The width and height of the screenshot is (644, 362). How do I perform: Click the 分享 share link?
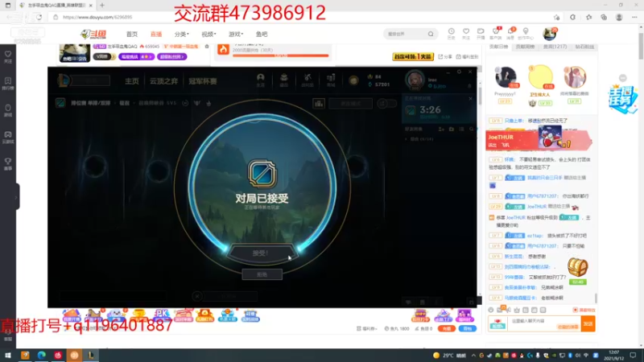click(x=445, y=56)
